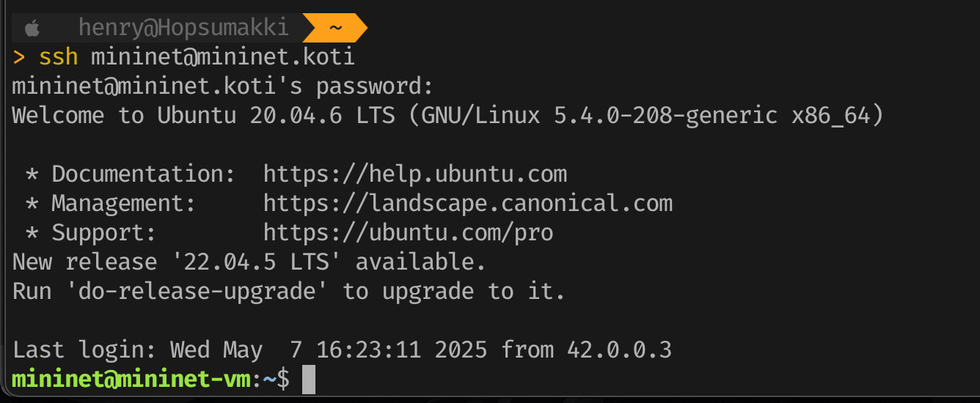Click the orange tilde directory segment
This screenshot has width=980, height=403.
tap(335, 29)
